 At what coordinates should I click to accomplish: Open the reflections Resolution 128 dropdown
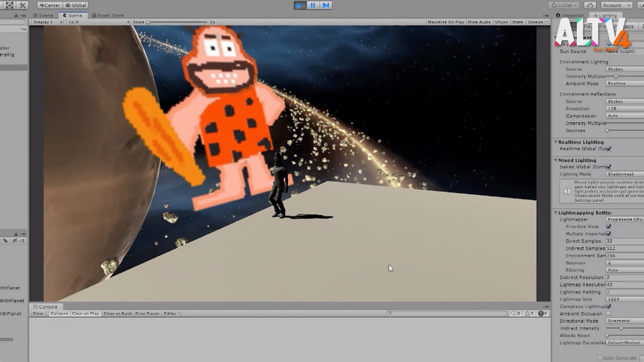(x=624, y=109)
